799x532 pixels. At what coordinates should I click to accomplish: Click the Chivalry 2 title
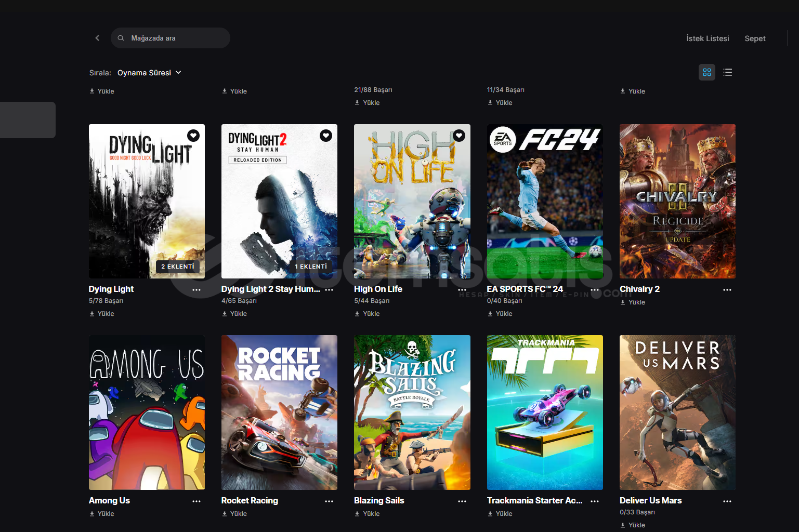pos(639,289)
